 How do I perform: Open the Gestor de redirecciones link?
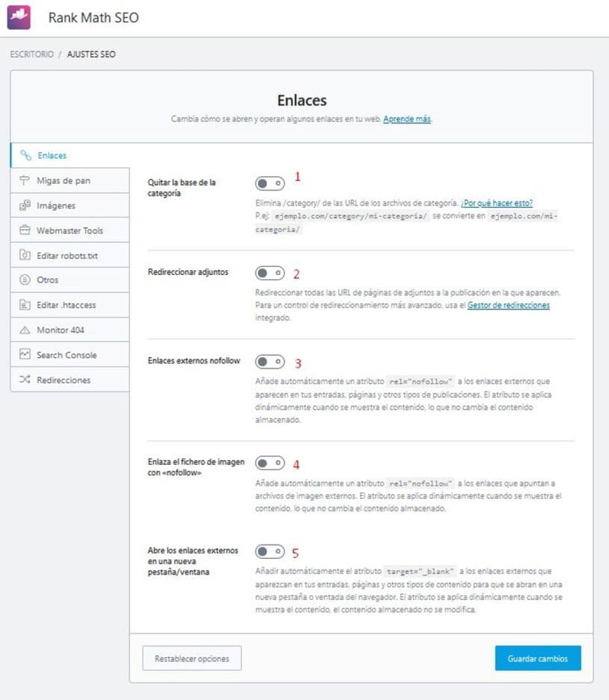(x=508, y=305)
